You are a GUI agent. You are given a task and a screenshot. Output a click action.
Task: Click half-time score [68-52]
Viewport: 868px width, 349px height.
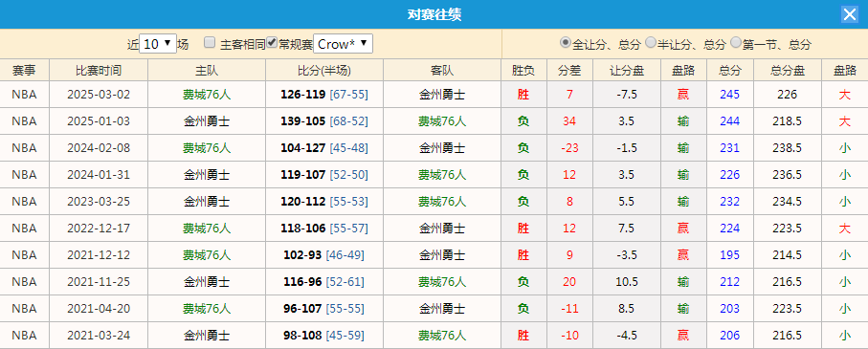pos(348,121)
